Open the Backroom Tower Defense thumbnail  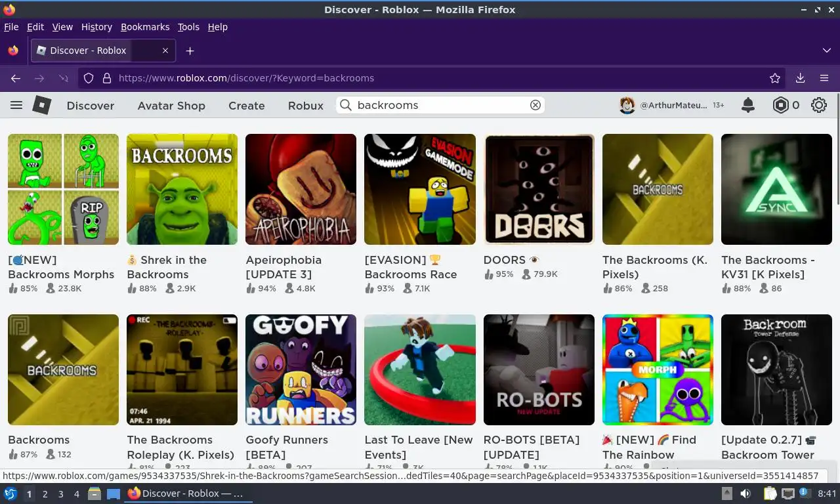pos(776,369)
